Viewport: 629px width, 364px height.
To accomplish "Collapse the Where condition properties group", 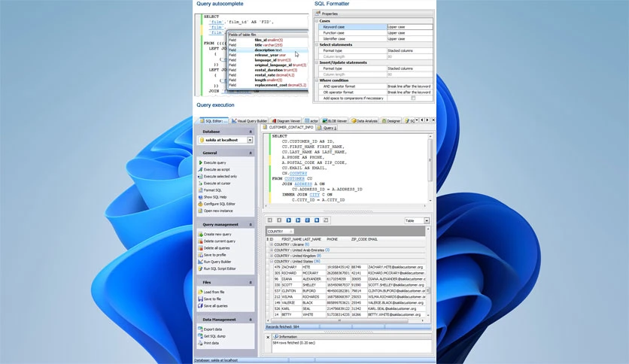I will [x=317, y=80].
